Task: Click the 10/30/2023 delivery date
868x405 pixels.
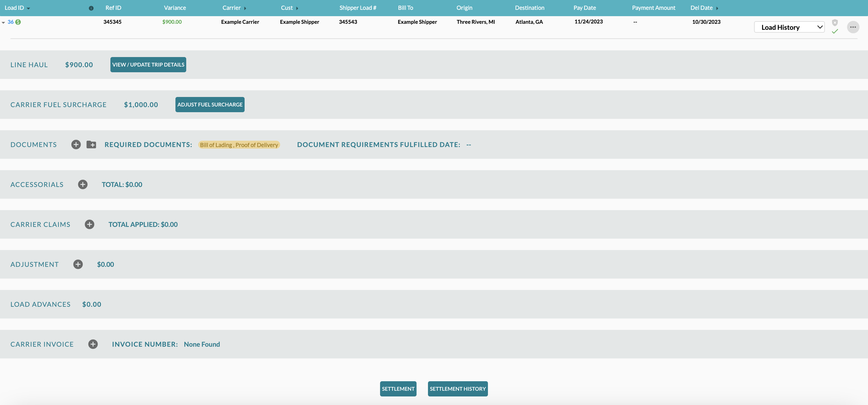Action: (706, 22)
